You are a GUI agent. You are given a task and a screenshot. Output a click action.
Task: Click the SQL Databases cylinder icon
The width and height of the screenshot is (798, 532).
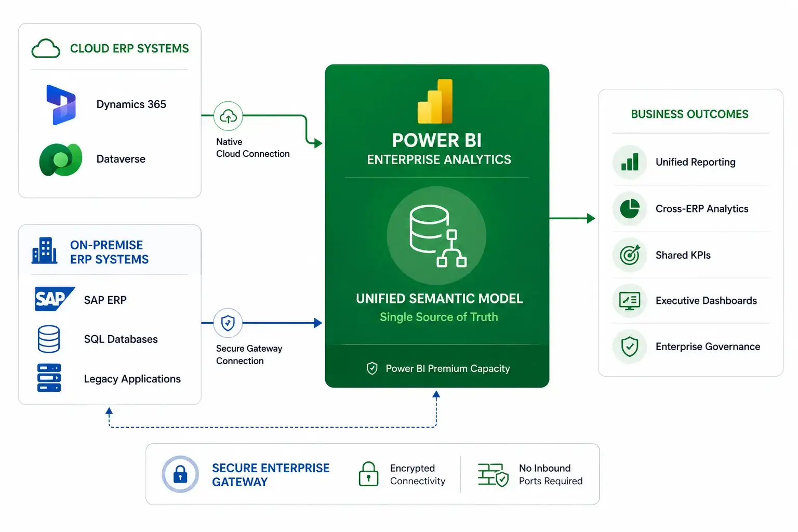coord(49,339)
